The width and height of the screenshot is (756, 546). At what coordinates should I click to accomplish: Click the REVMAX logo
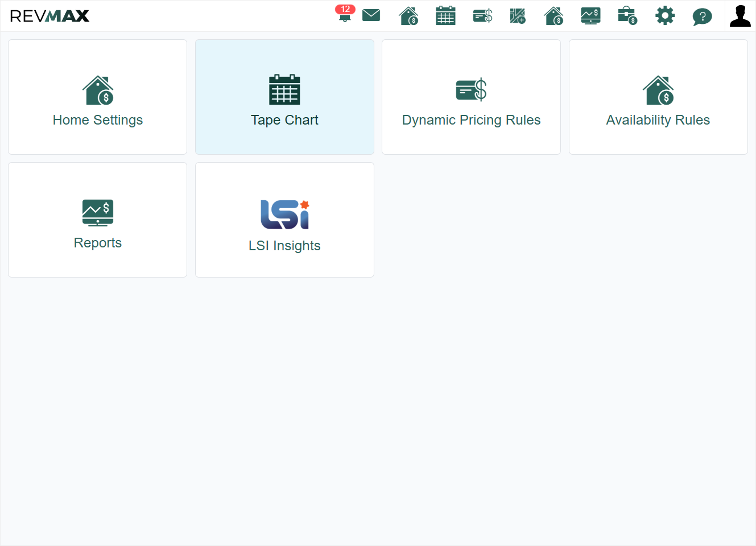pyautogui.click(x=49, y=16)
